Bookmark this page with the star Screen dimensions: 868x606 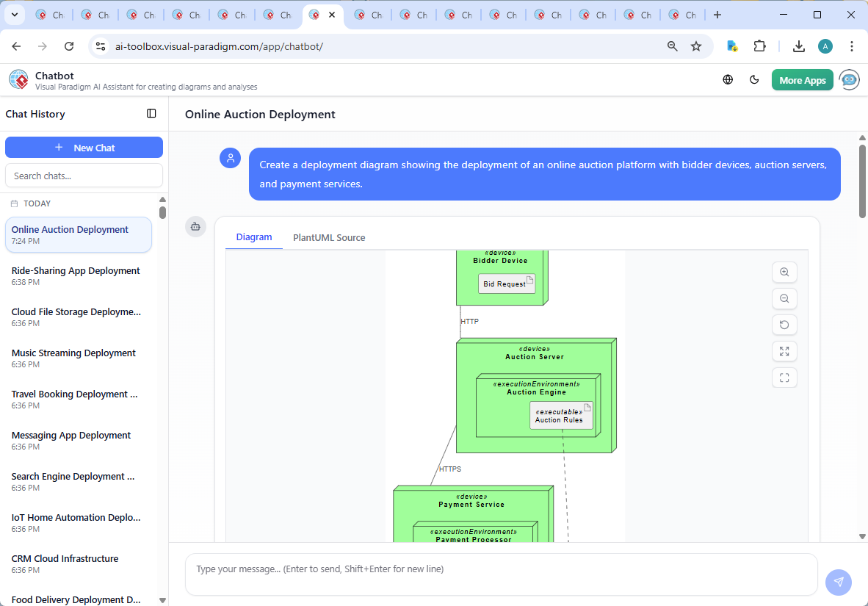pos(695,46)
